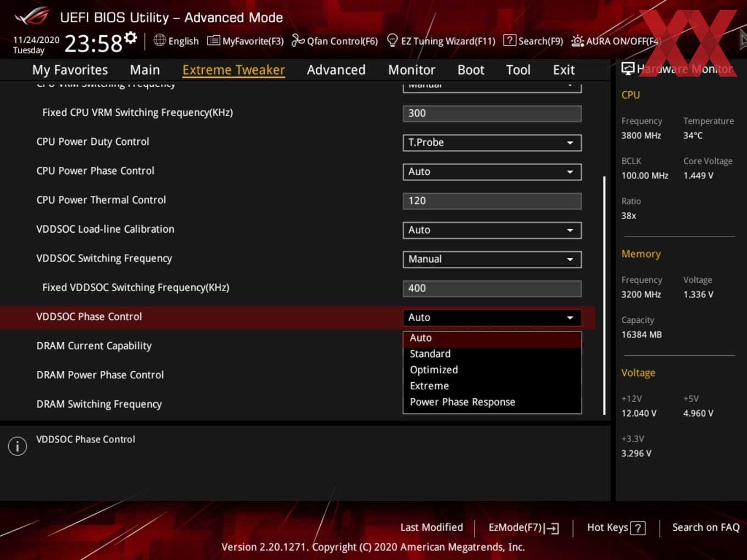The height and width of the screenshot is (560, 747).
Task: Select the CPU Power Duty Control label
Action: click(x=93, y=142)
